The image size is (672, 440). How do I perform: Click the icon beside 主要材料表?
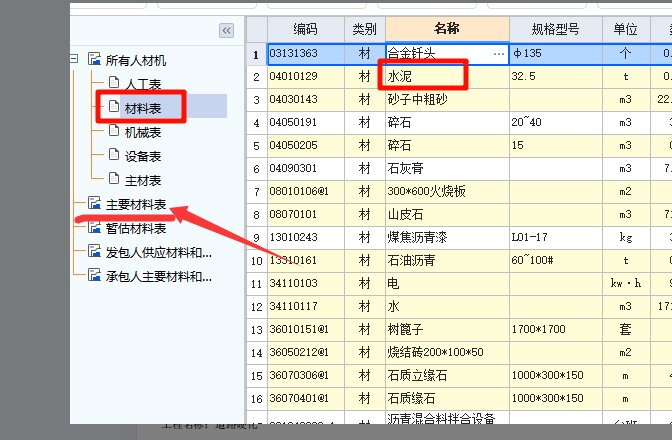[x=94, y=203]
